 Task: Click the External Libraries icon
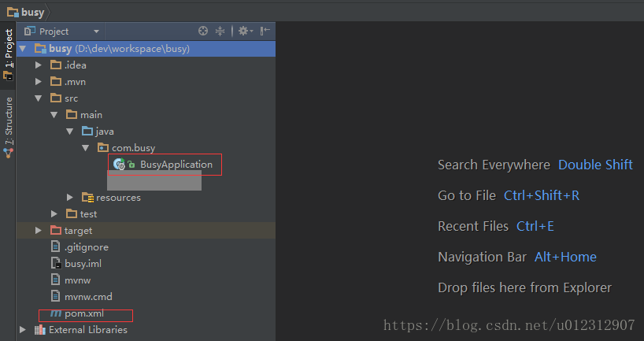coord(40,329)
